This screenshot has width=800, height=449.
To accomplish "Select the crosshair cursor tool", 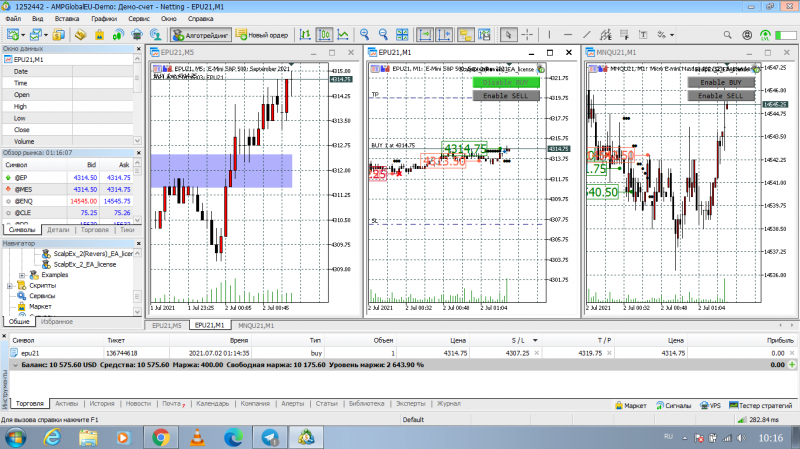I will click(x=527, y=35).
